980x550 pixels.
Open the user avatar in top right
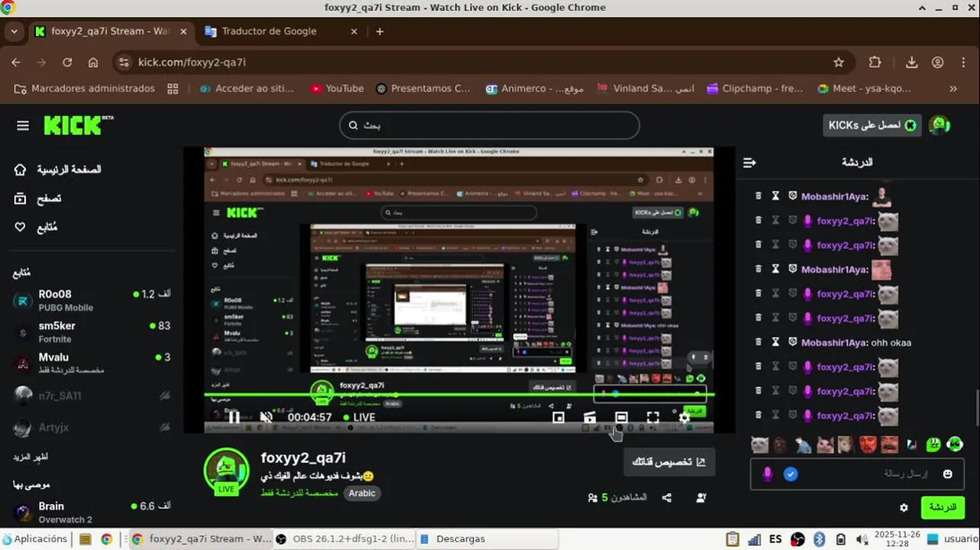coord(940,125)
